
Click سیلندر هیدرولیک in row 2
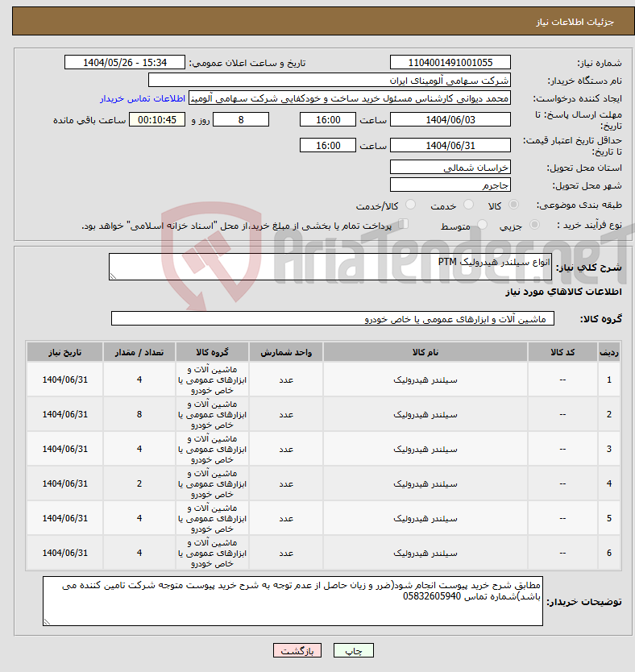pyautogui.click(x=425, y=414)
